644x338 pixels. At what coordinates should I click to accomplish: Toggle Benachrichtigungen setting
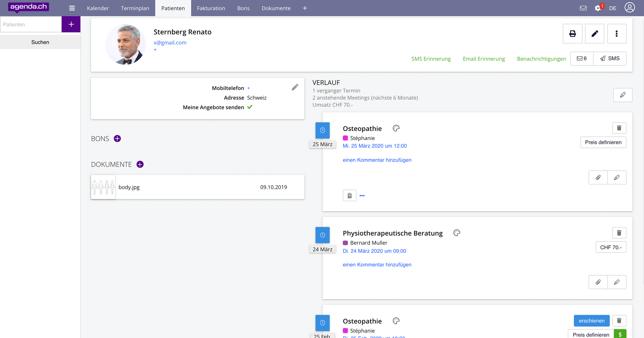(541, 59)
